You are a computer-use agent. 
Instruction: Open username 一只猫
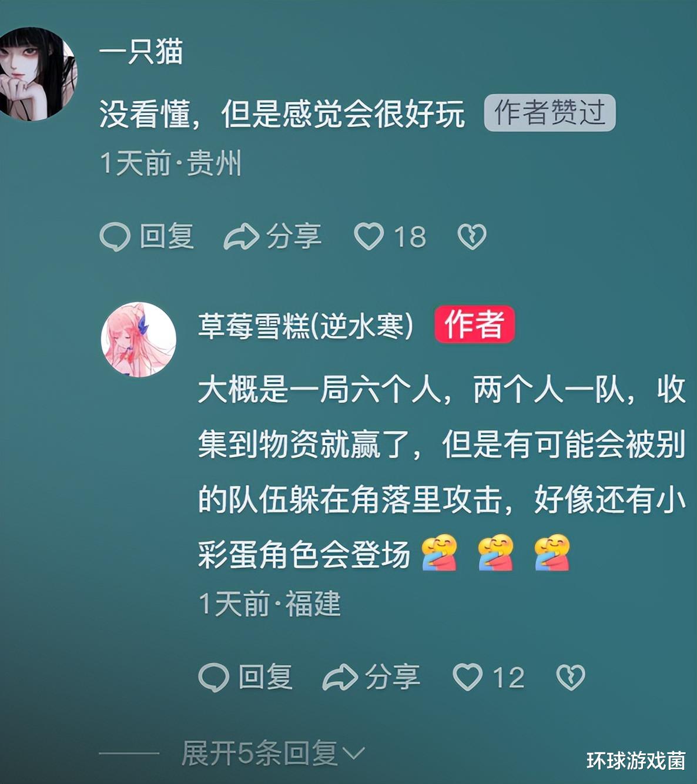(x=141, y=52)
